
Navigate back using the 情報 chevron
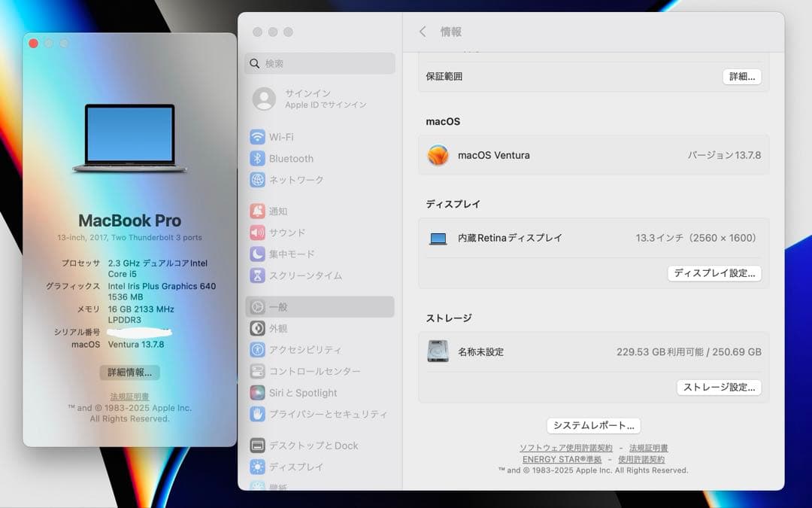pos(423,32)
